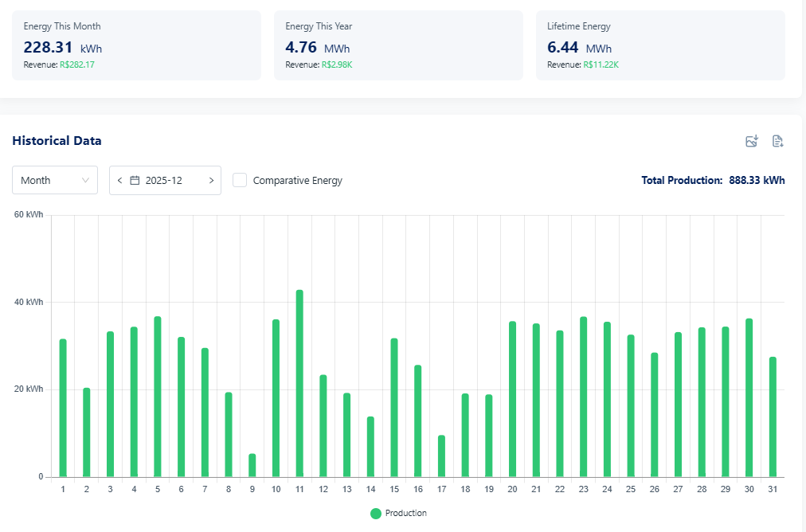Export historical data report icon
This screenshot has height=532, width=806.
tap(778, 141)
